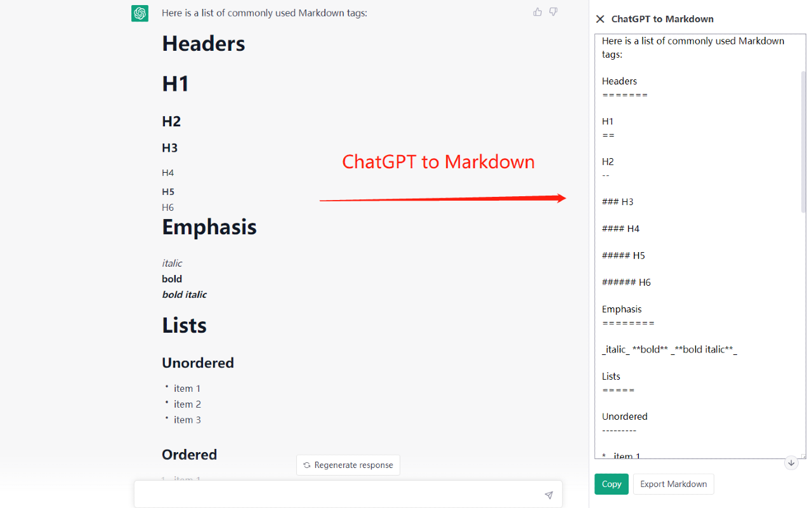This screenshot has height=508, width=812.
Task: Give a thumbs down to the response
Action: (x=553, y=11)
